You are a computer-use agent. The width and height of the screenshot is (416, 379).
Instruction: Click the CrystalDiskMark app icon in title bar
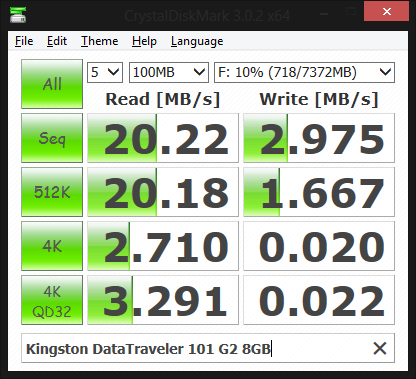tap(18, 15)
